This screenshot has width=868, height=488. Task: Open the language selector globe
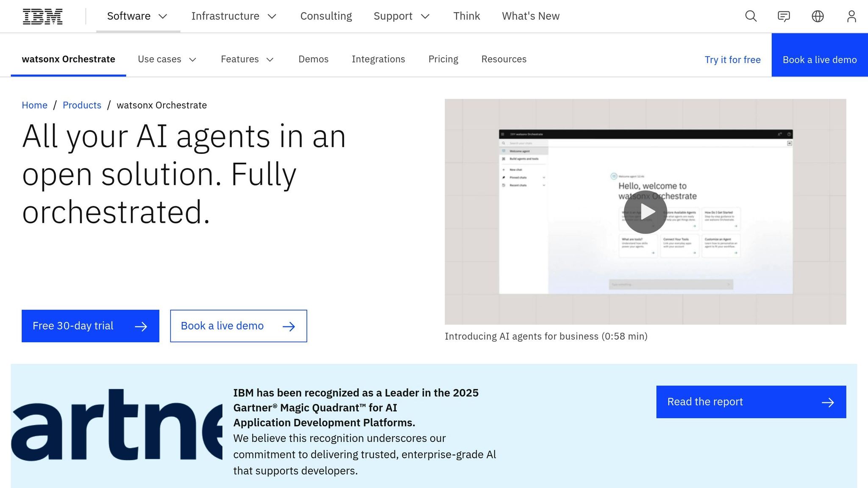(818, 16)
